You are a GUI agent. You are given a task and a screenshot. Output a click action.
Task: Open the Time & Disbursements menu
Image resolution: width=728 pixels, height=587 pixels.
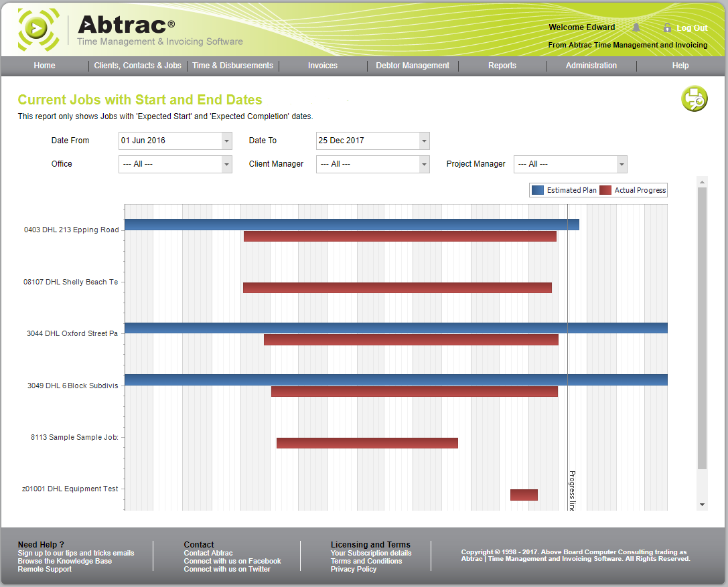232,66
